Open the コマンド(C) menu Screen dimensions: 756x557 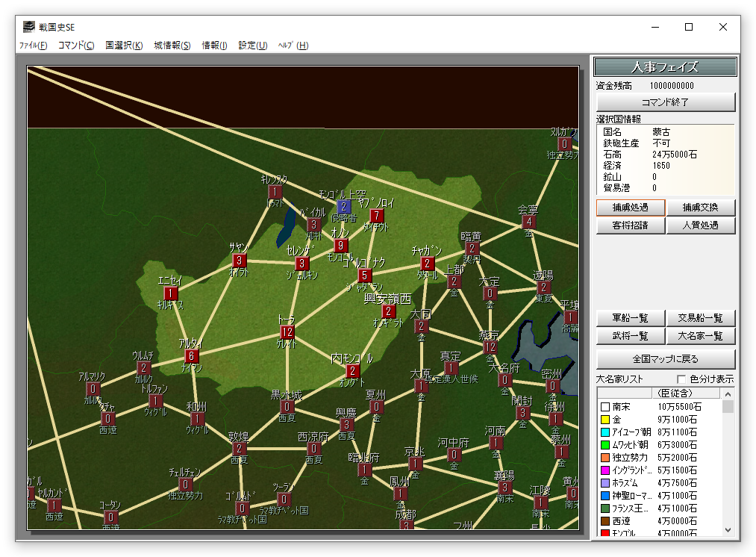point(76,46)
